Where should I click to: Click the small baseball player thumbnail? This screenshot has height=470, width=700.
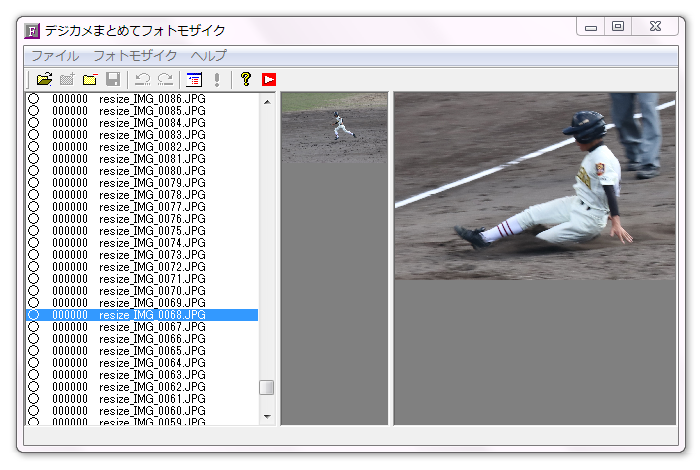coord(334,128)
